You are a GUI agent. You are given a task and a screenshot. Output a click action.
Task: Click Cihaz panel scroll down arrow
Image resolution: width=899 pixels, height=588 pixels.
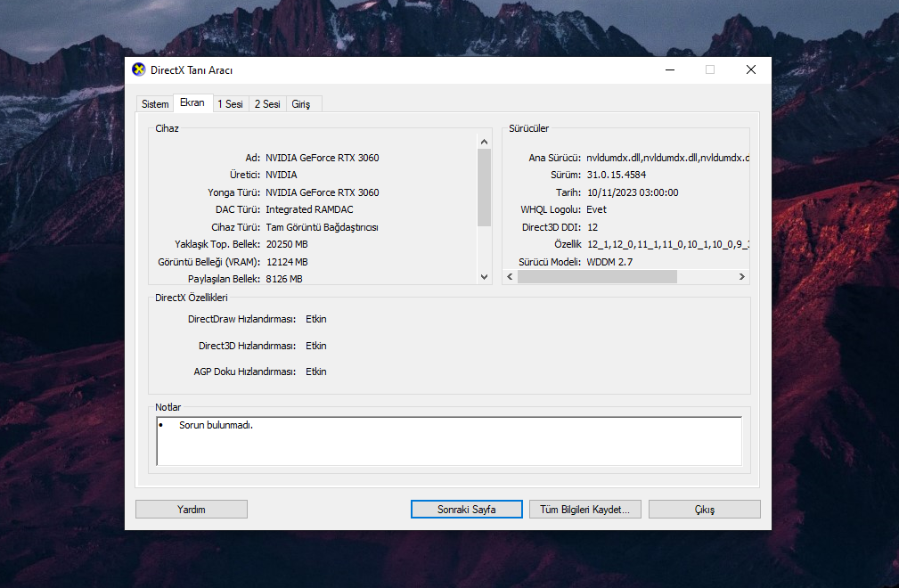(485, 277)
